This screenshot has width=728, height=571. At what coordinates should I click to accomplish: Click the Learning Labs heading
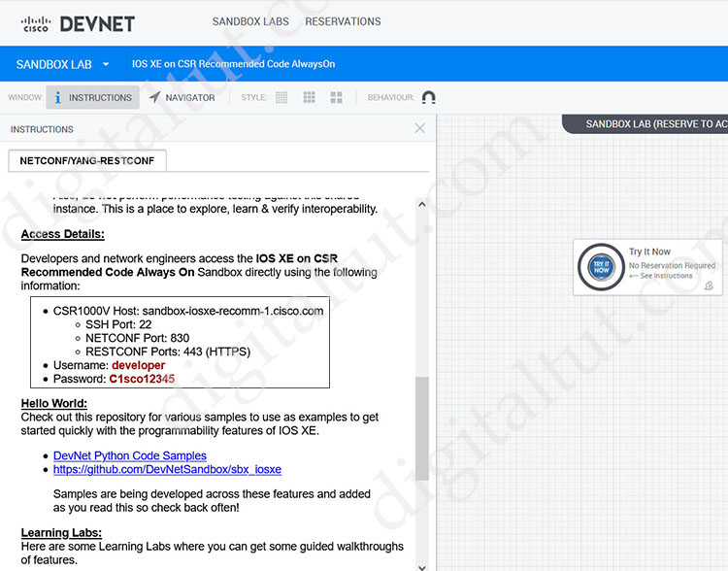(61, 532)
